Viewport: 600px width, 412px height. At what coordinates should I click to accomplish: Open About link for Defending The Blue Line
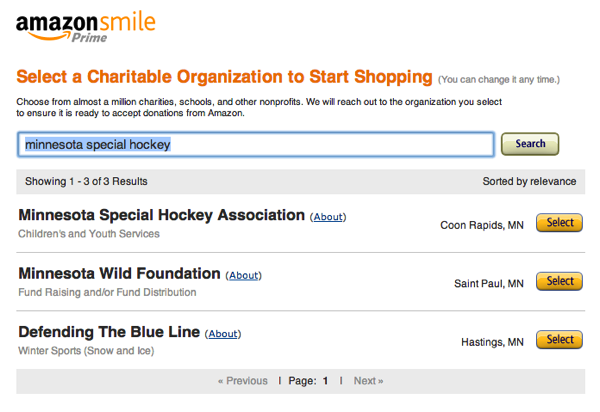(x=223, y=334)
